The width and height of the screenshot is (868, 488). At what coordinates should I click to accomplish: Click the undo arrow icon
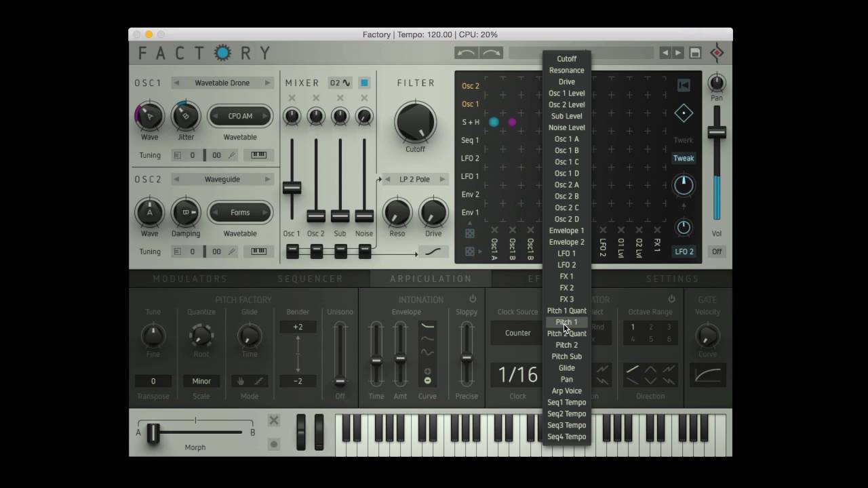click(x=467, y=53)
